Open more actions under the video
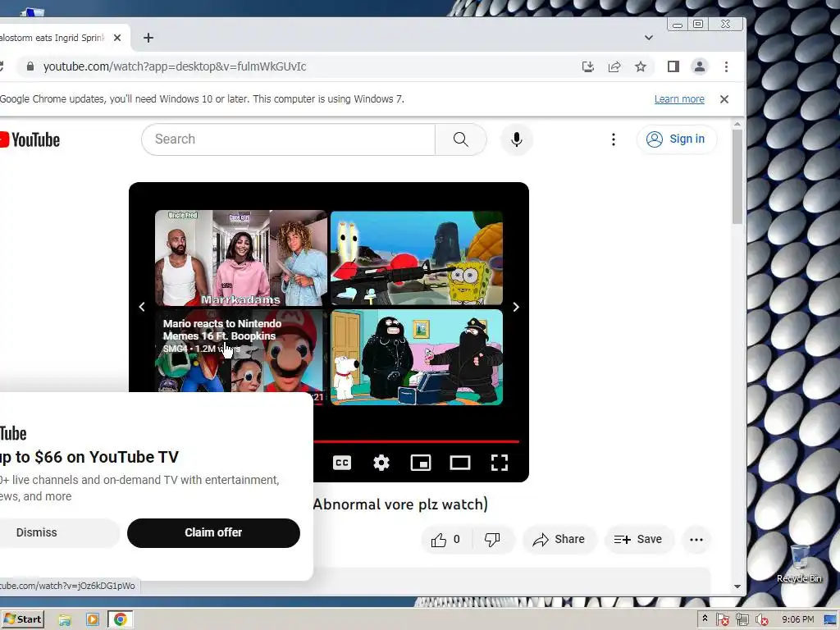This screenshot has height=630, width=840. 696,540
